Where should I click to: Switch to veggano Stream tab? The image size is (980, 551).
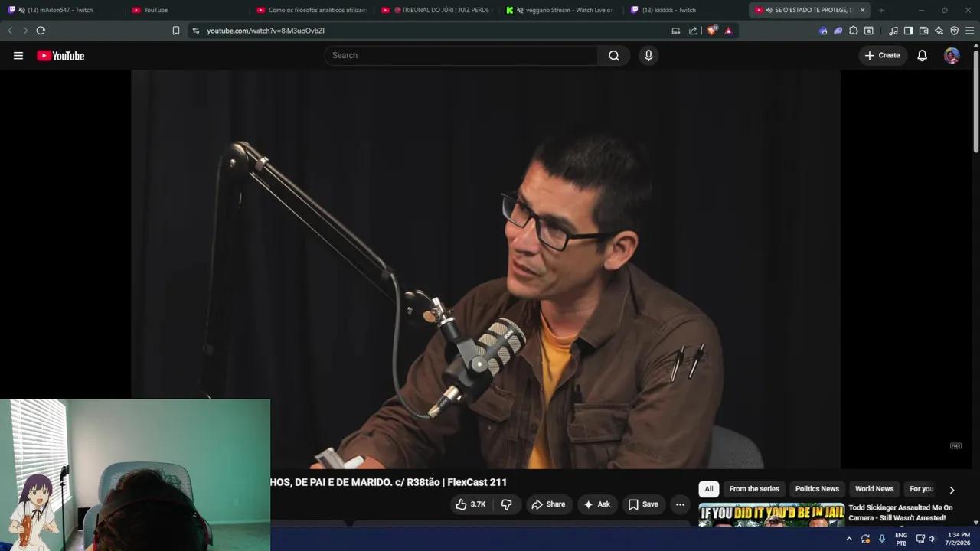coord(562,10)
